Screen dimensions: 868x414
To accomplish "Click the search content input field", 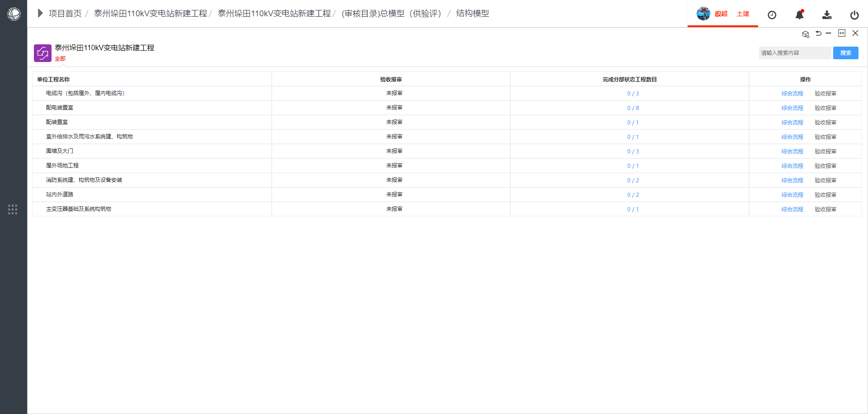I will 794,53.
